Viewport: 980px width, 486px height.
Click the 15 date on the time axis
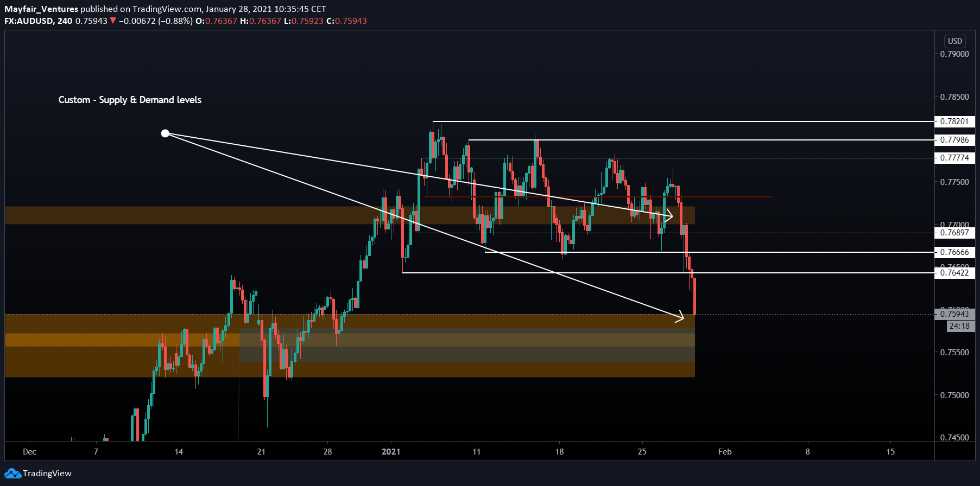pos(890,452)
